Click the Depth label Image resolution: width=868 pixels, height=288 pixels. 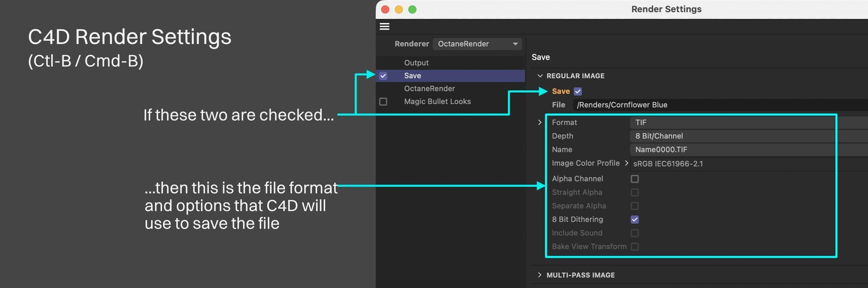tap(562, 136)
